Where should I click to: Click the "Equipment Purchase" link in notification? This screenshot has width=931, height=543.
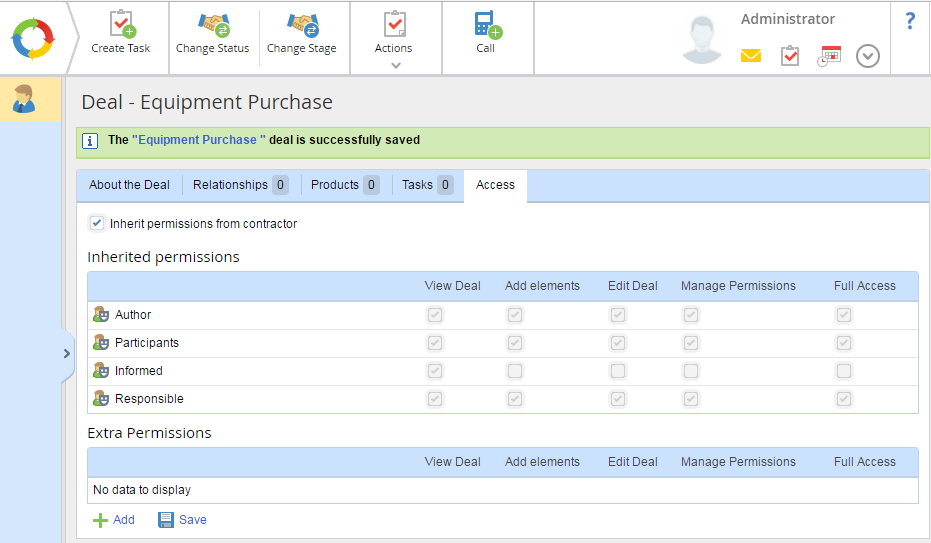(x=199, y=140)
